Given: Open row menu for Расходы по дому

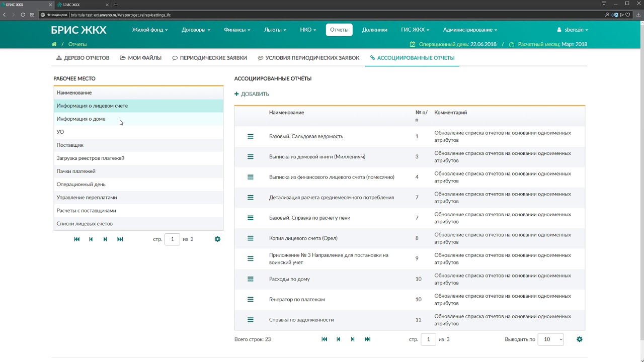Looking at the screenshot, I should tap(251, 279).
